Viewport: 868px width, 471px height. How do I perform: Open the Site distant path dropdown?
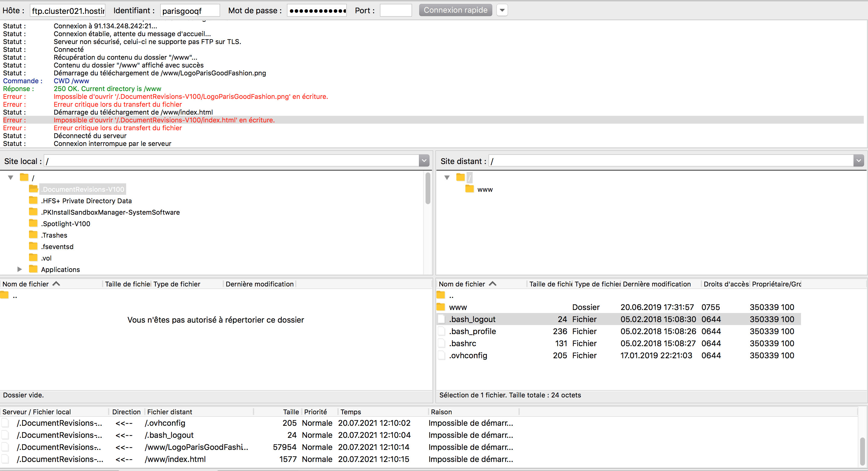[858, 161]
